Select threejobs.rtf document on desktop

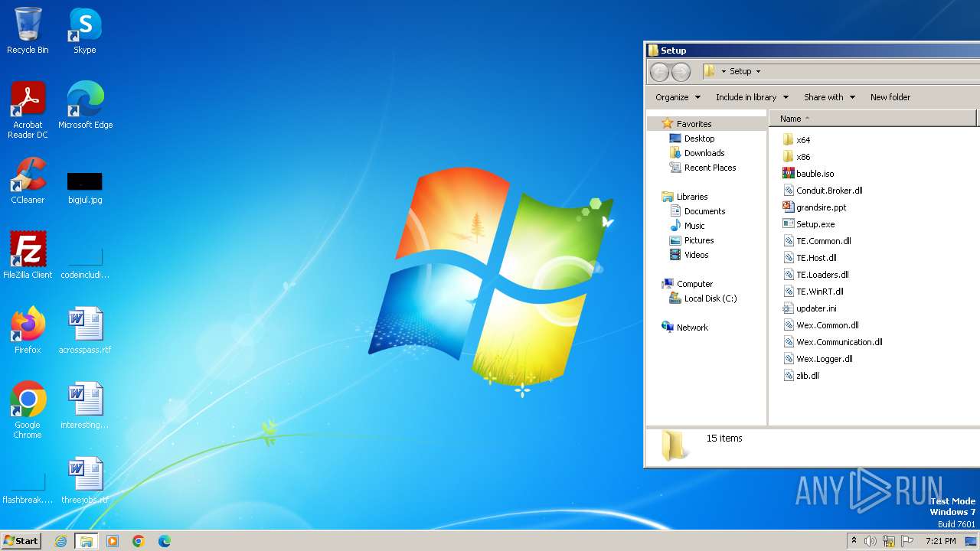point(85,481)
